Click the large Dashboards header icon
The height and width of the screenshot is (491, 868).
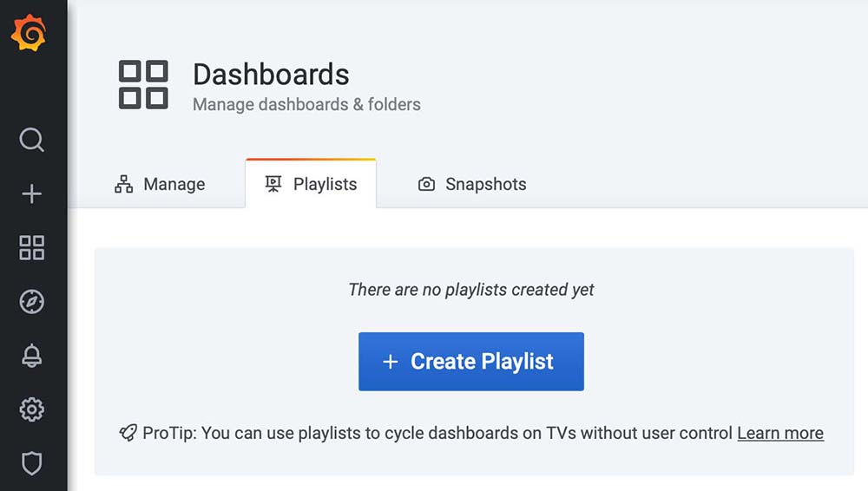[143, 84]
